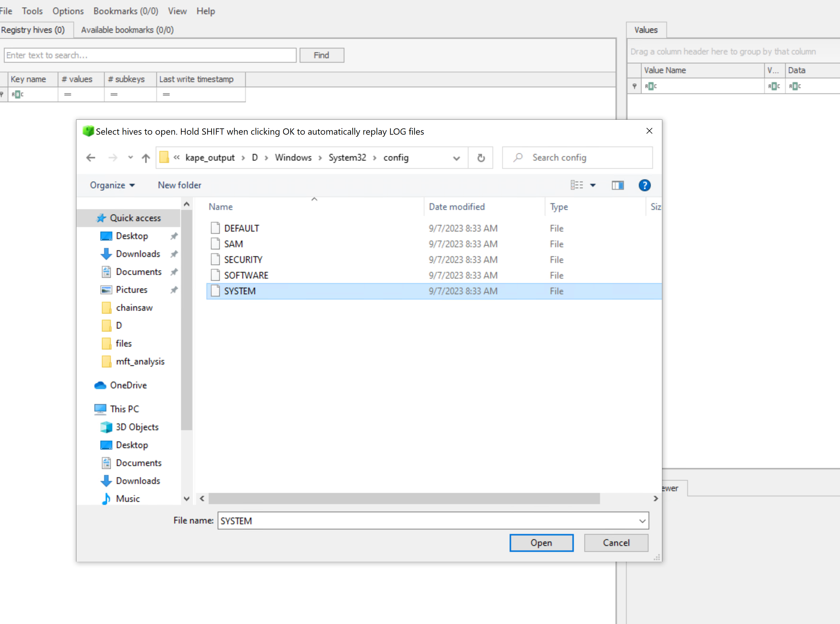The height and width of the screenshot is (624, 840).
Task: Open the Pictures folder shortcut
Action: coord(131,290)
